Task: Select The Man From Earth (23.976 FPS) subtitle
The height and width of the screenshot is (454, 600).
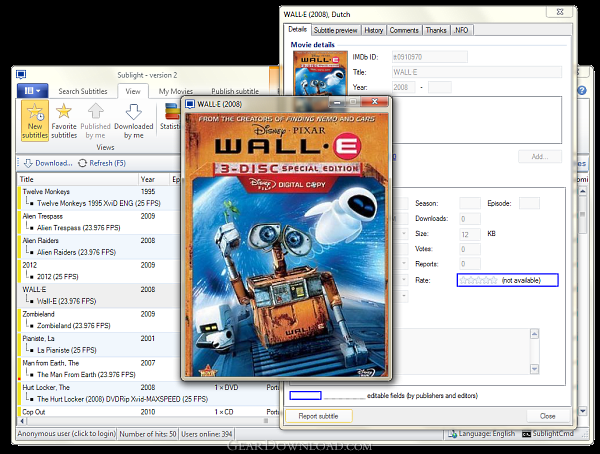Action: (x=86, y=375)
